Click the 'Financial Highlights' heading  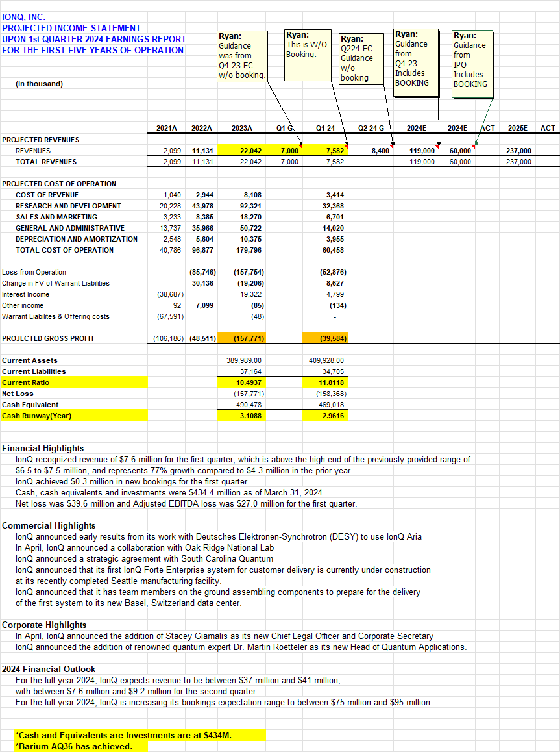(43, 449)
